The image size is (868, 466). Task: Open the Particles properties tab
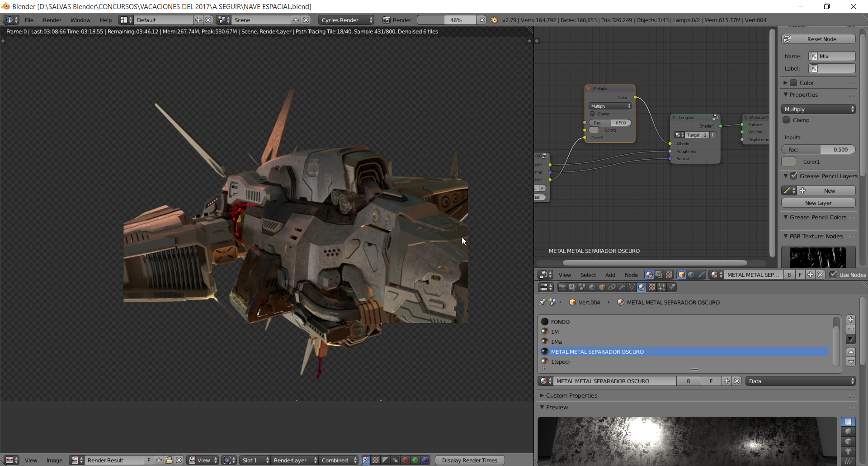click(x=661, y=287)
